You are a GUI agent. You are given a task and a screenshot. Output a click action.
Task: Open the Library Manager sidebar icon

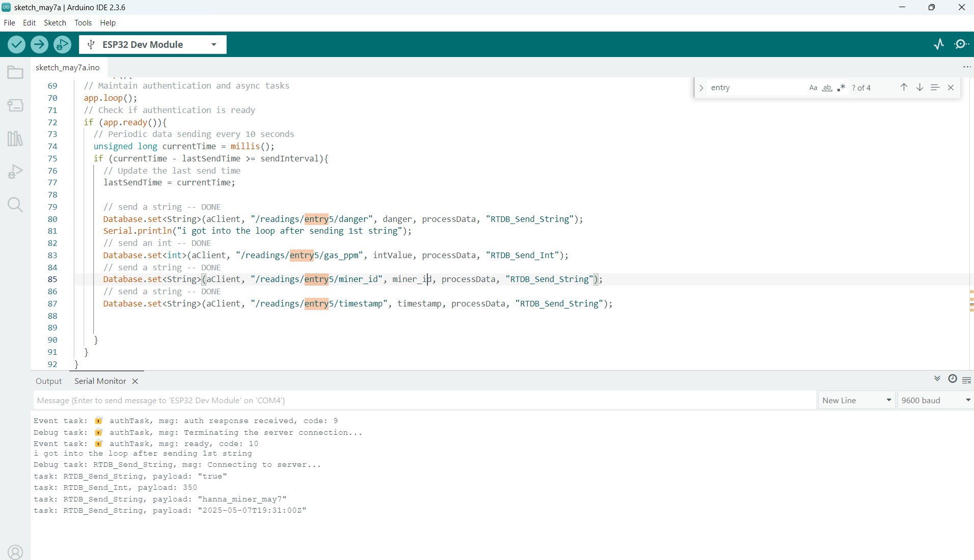click(x=15, y=138)
